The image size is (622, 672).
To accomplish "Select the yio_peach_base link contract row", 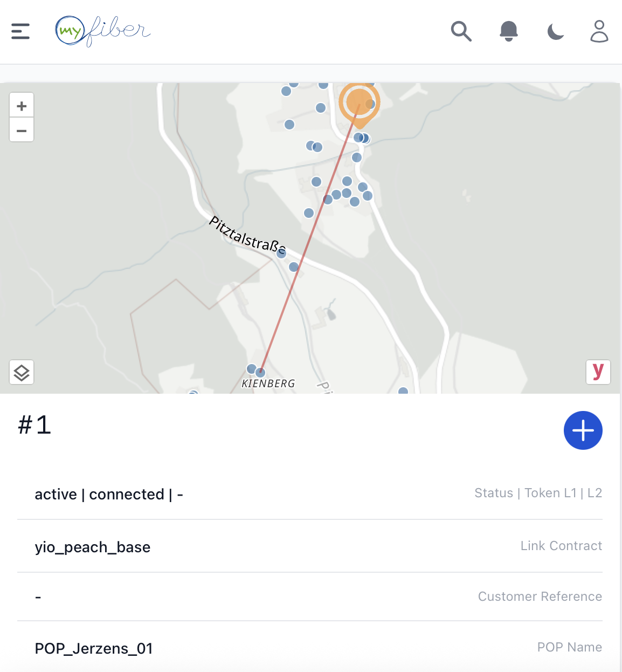I will (309, 546).
